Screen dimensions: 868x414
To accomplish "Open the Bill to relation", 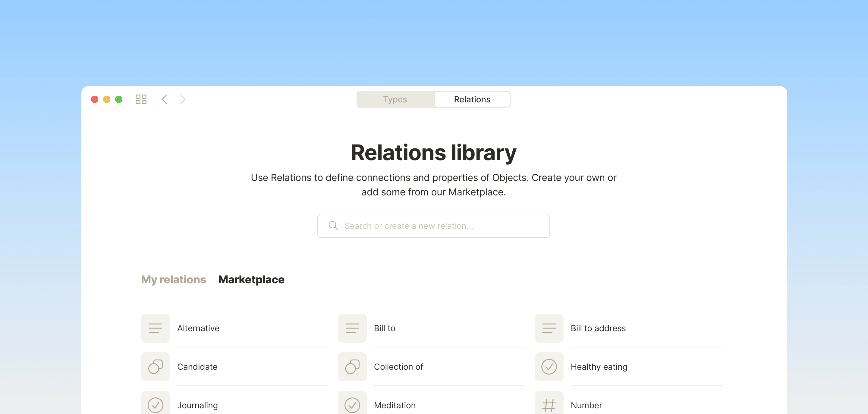I will click(431, 328).
